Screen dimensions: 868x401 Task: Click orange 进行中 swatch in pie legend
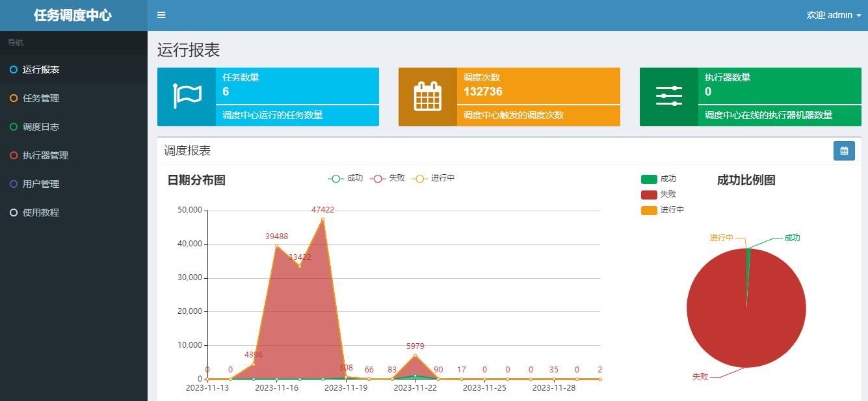(x=649, y=210)
